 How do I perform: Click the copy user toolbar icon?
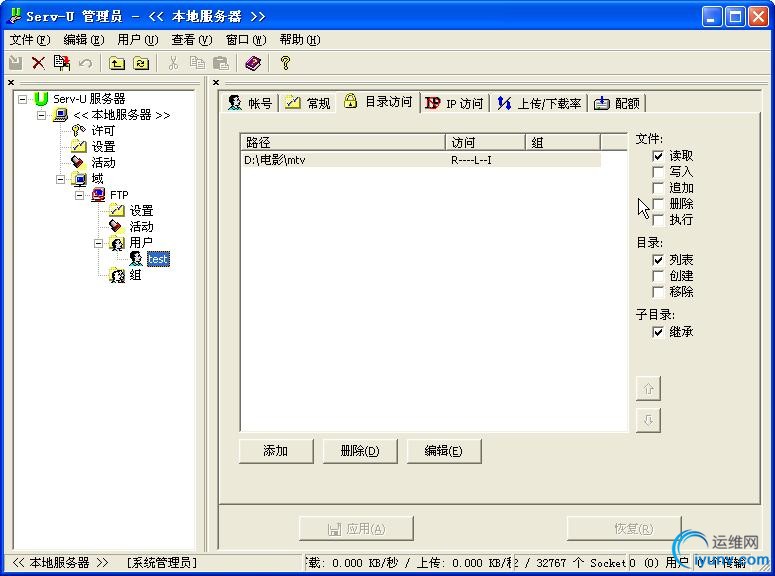[x=62, y=63]
